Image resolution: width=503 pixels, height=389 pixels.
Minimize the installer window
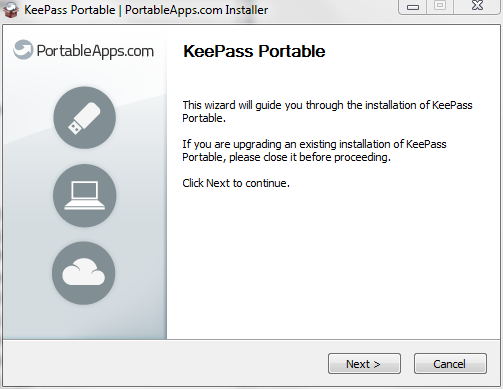[x=413, y=7]
